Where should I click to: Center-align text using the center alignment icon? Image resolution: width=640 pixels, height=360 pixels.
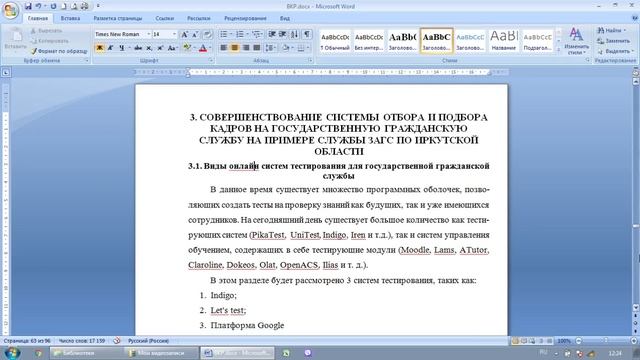click(235, 48)
